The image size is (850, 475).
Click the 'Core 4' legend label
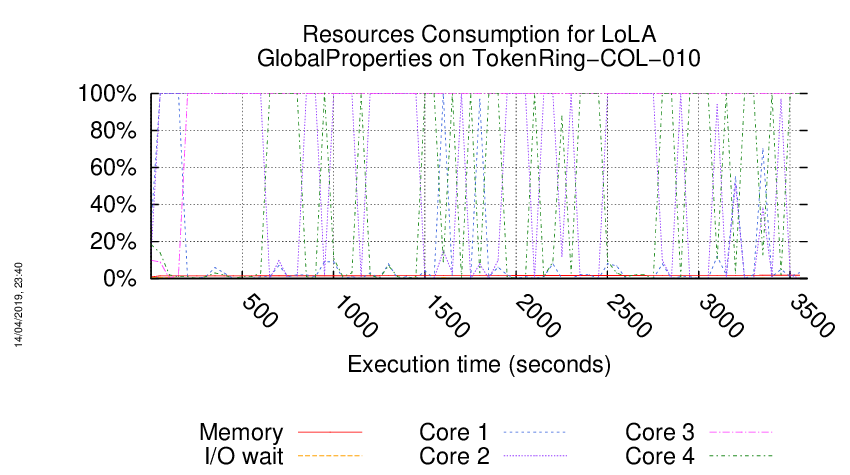(x=660, y=456)
